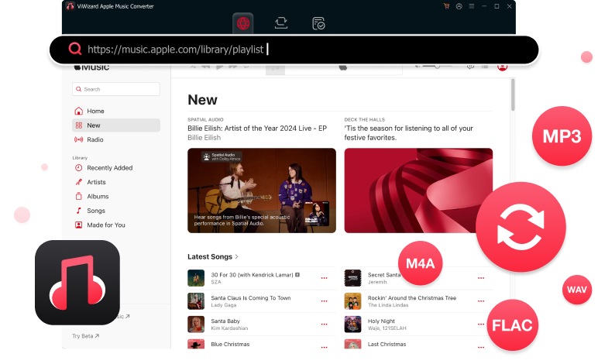Click the page vertical scrollbar
The height and width of the screenshot is (364, 598).
coord(513,95)
